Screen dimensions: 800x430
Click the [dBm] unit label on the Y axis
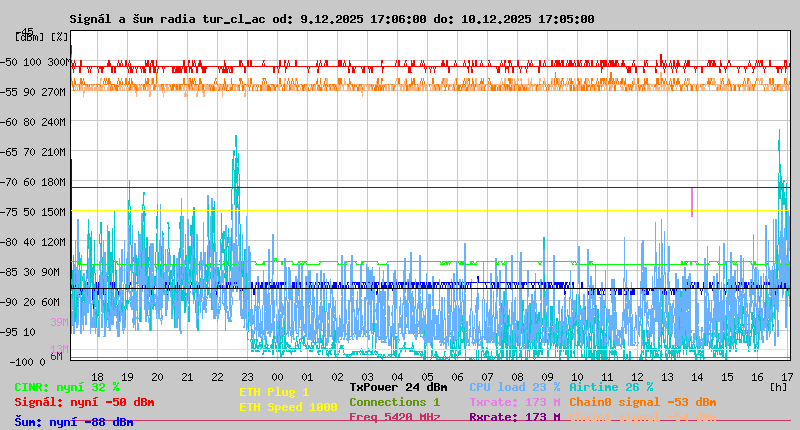[x=30, y=37]
